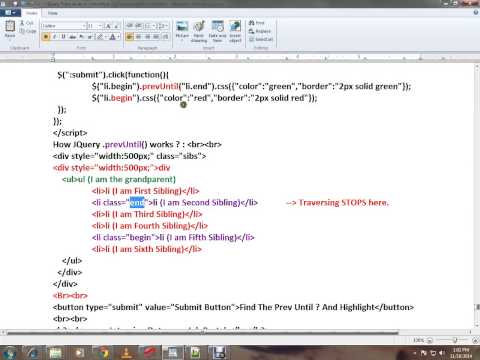Image resolution: width=480 pixels, height=360 pixels.
Task: Switch to the View tab
Action: pyautogui.click(x=53, y=13)
